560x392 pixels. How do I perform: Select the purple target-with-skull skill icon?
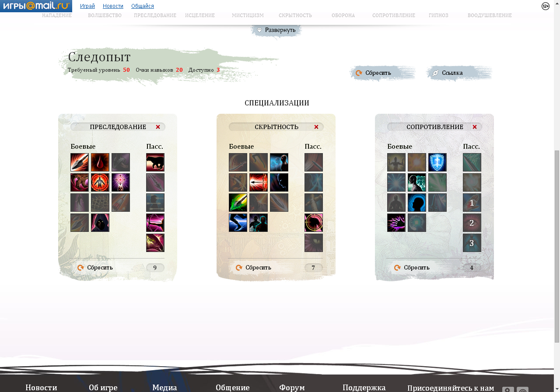[121, 182]
